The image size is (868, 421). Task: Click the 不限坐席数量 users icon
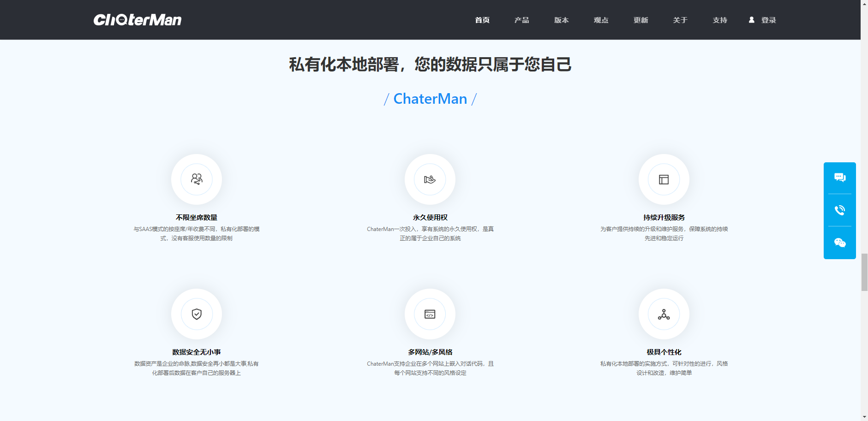(197, 179)
